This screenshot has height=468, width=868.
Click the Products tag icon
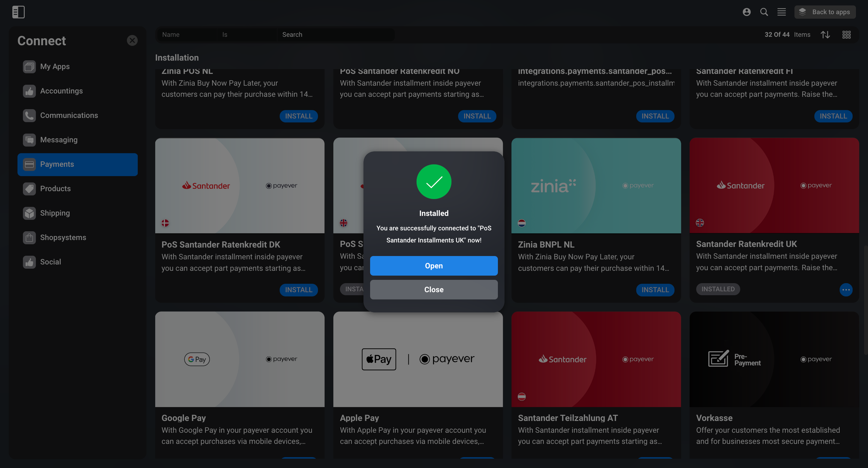[x=29, y=189]
